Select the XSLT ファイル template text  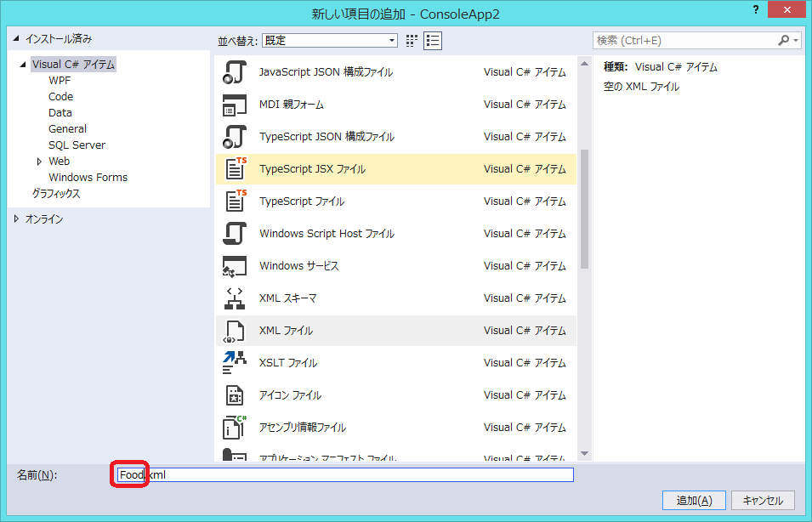288,363
